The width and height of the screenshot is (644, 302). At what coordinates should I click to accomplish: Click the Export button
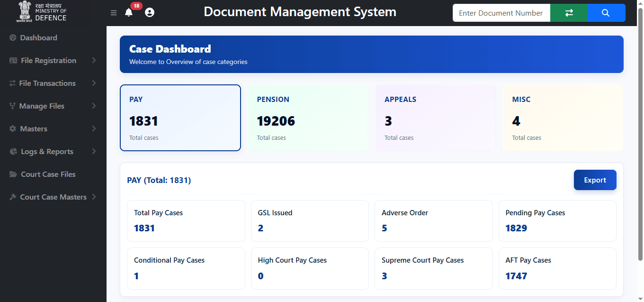point(595,180)
